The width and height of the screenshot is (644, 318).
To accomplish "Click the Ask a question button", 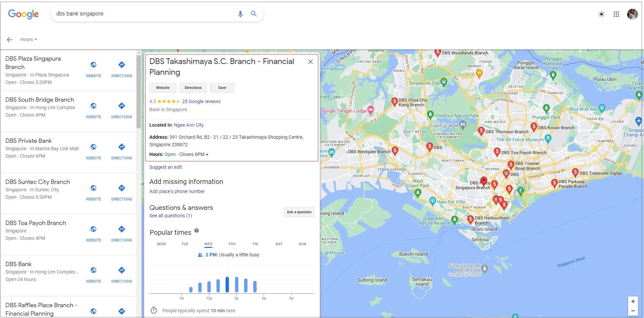I will (x=299, y=212).
